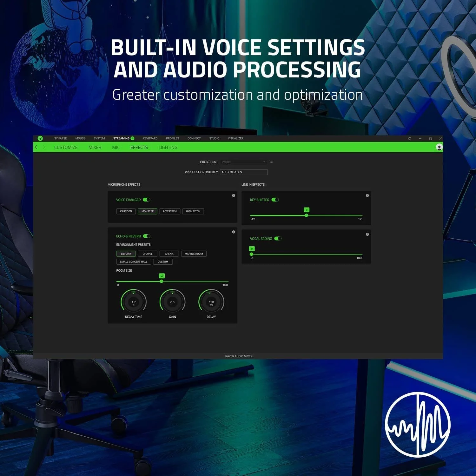The height and width of the screenshot is (476, 476).
Task: Open Voice Changer help question icon
Action: tap(234, 195)
